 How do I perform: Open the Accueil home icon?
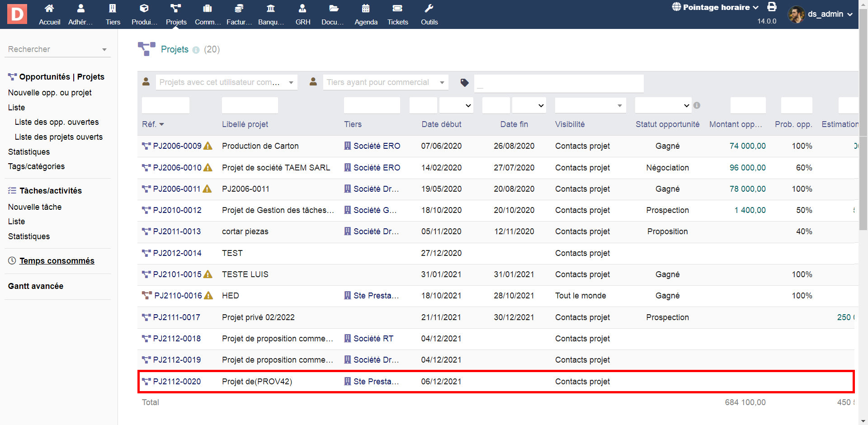(x=49, y=9)
